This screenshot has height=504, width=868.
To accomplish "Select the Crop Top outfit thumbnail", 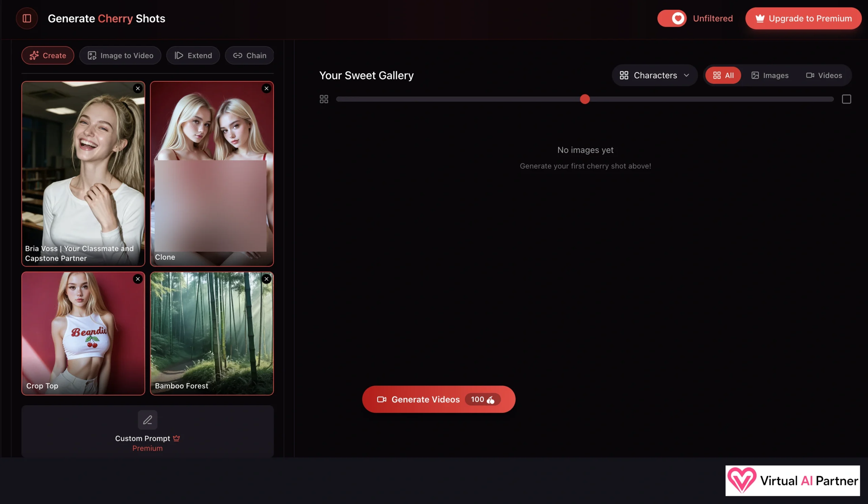I will (x=83, y=333).
